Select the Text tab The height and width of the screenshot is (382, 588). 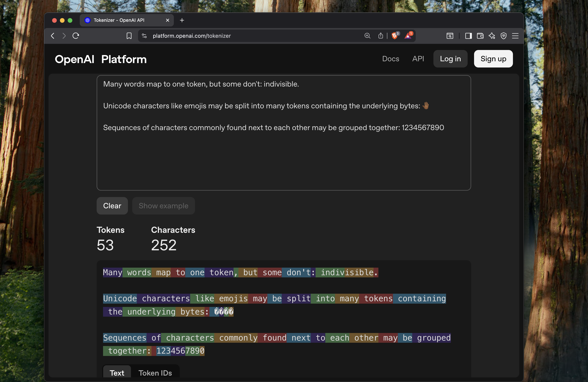click(117, 373)
